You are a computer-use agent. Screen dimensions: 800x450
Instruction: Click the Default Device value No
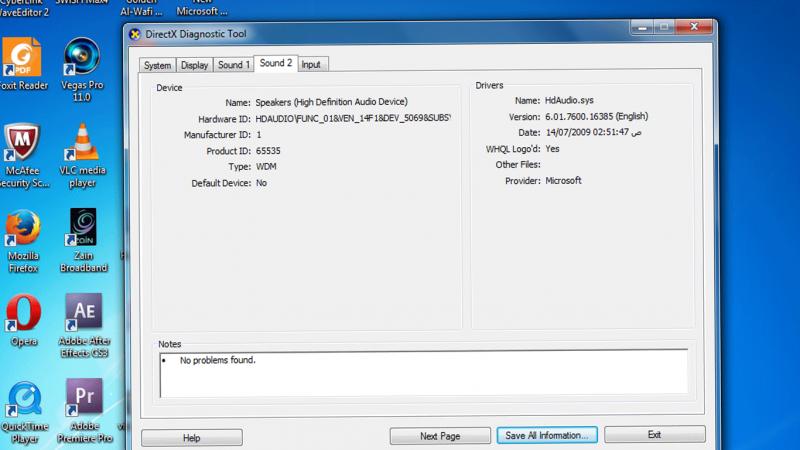pos(261,183)
